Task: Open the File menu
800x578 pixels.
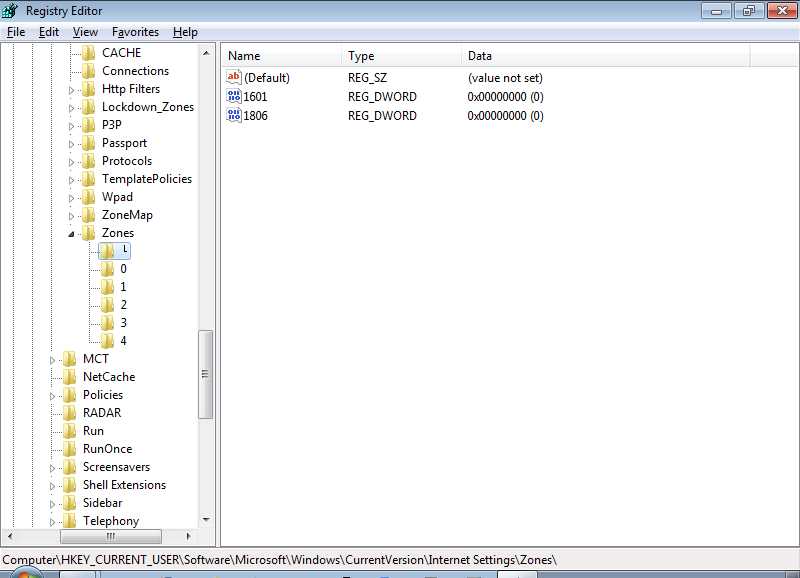Action: click(x=16, y=32)
